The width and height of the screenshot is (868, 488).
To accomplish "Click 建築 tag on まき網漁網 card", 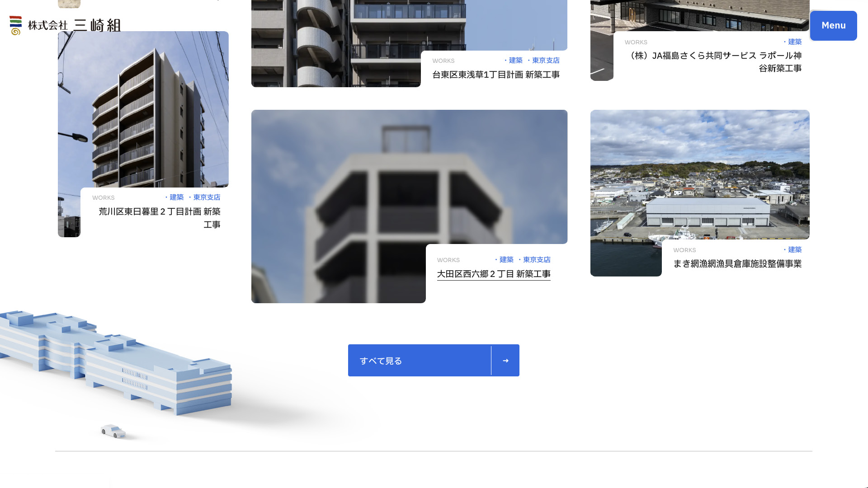I will coord(794,250).
